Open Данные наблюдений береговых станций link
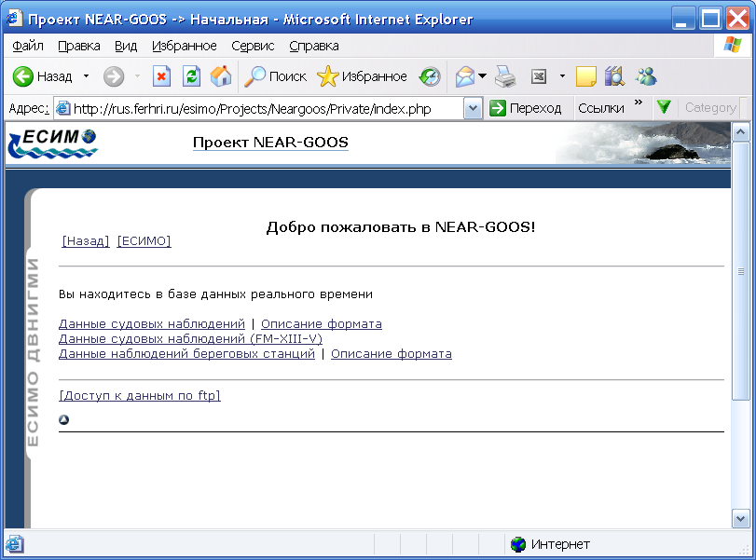Viewport: 756px width, 560px height. point(186,354)
